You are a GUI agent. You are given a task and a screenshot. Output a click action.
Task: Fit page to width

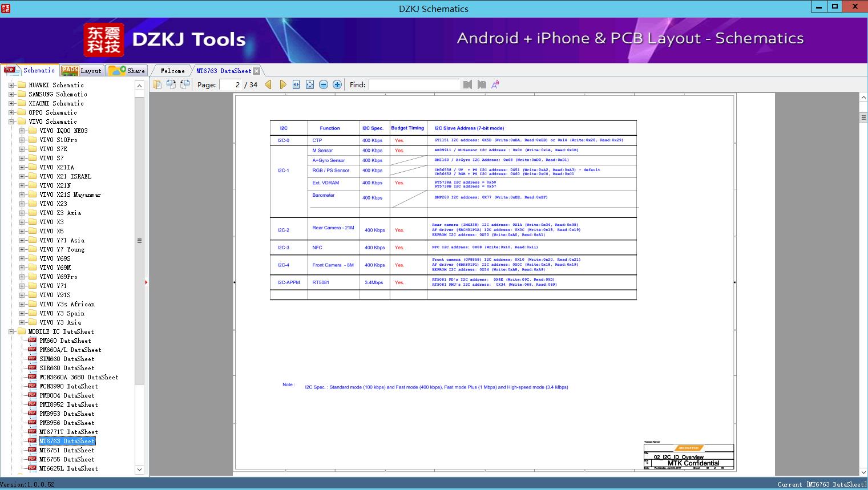[x=296, y=84]
